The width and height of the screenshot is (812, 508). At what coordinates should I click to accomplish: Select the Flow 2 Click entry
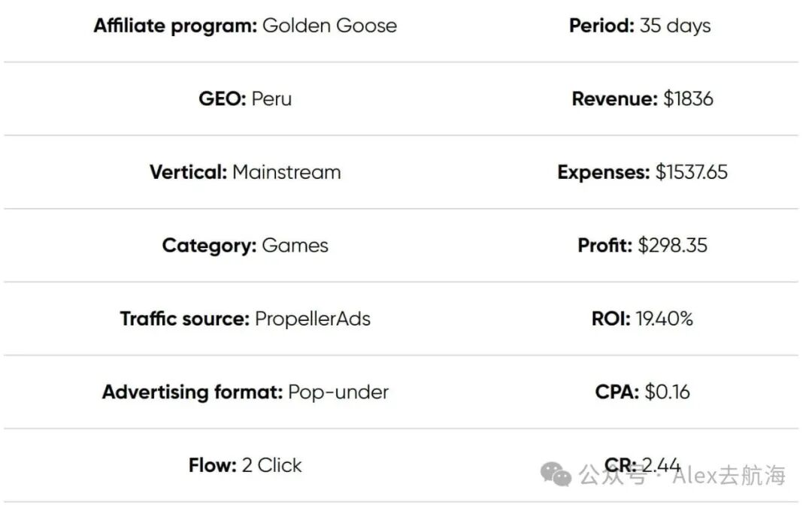click(245, 465)
